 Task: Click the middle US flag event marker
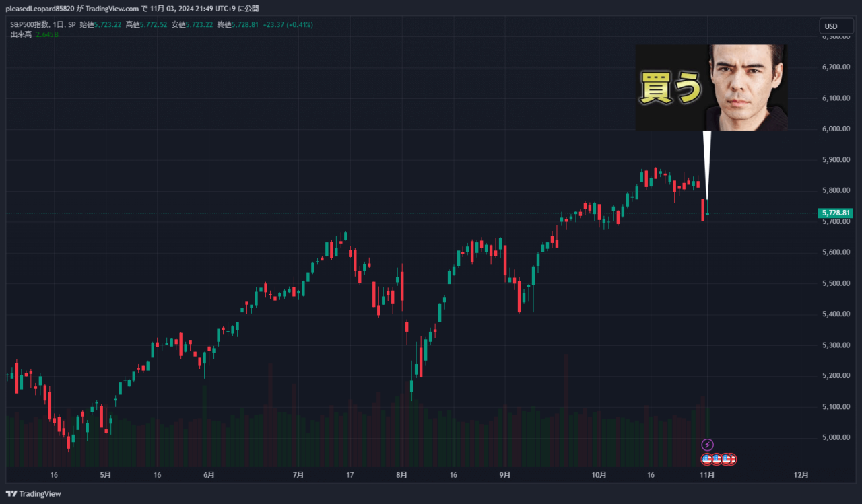click(717, 459)
